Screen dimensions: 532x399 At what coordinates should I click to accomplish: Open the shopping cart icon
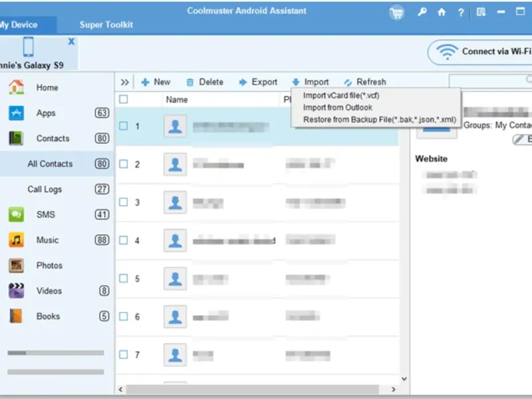396,13
